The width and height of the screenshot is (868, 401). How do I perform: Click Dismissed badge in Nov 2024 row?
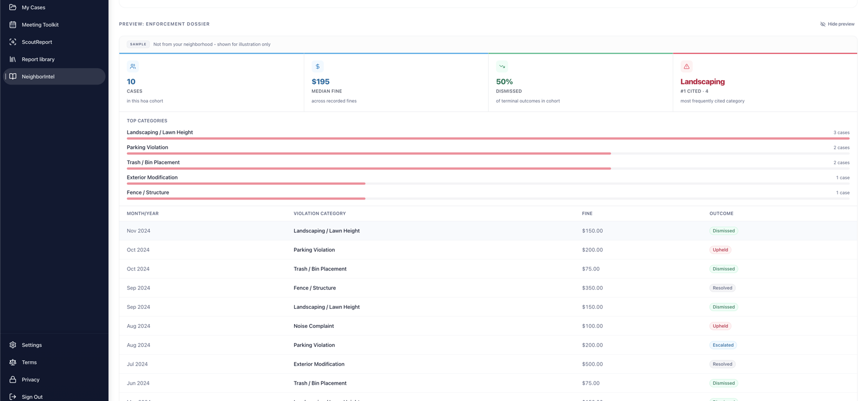[x=724, y=231]
